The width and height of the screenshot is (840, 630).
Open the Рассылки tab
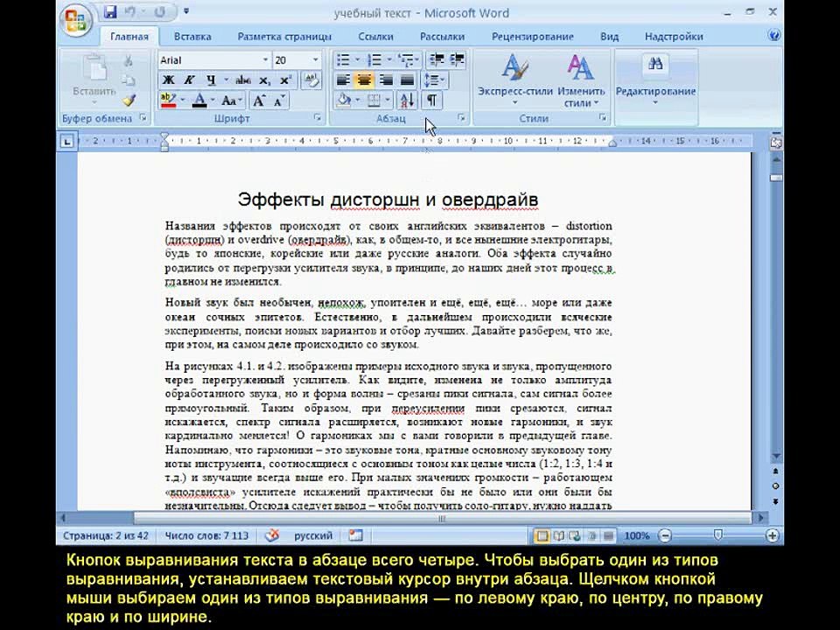[x=442, y=37]
